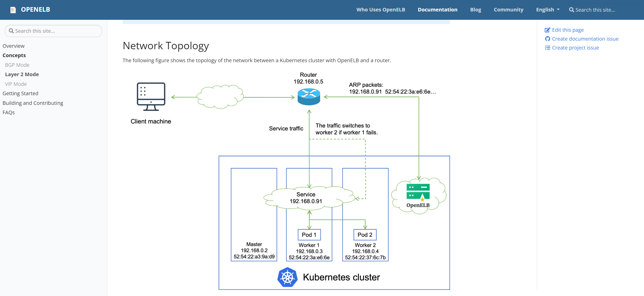Expand the Getting Started sidebar section
The image size is (644, 296).
click(x=20, y=93)
